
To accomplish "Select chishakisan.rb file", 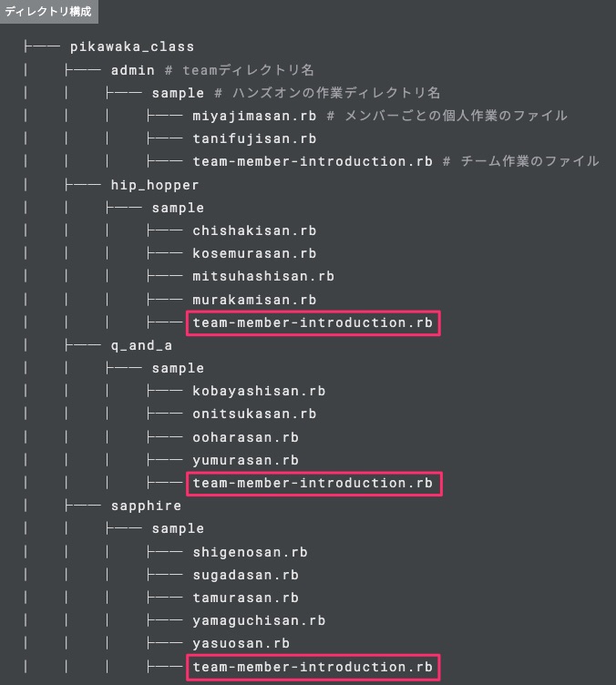I will pos(254,230).
